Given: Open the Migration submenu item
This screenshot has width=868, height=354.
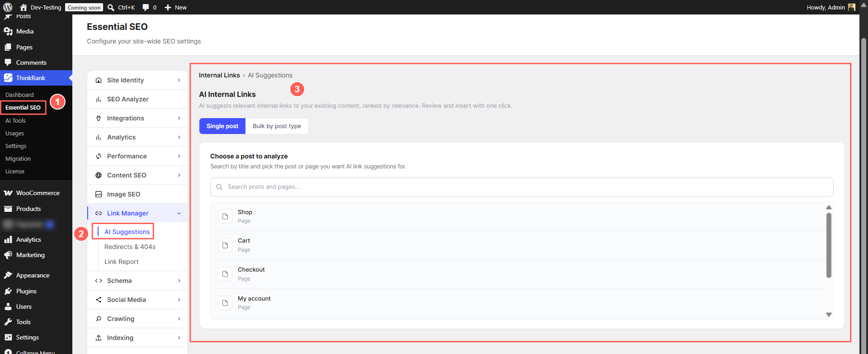Looking at the screenshot, I should 18,158.
